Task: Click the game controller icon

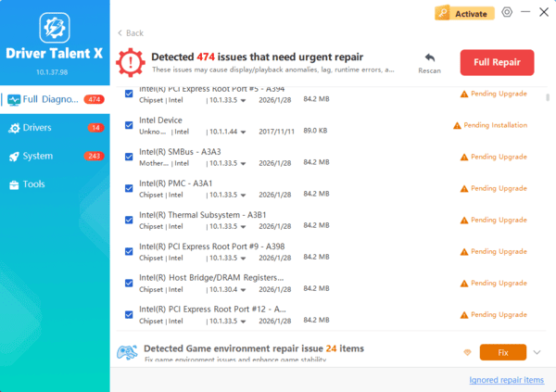Action: tap(127, 352)
